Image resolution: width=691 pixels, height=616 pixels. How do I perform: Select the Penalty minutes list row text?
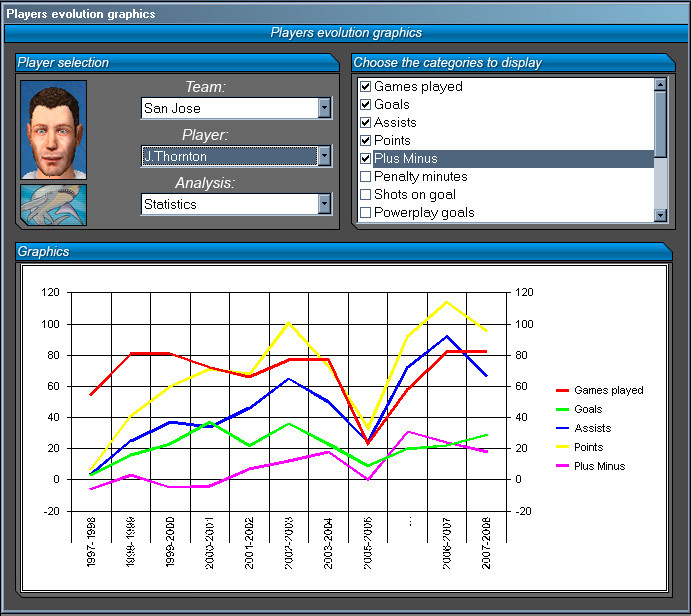[x=420, y=177]
